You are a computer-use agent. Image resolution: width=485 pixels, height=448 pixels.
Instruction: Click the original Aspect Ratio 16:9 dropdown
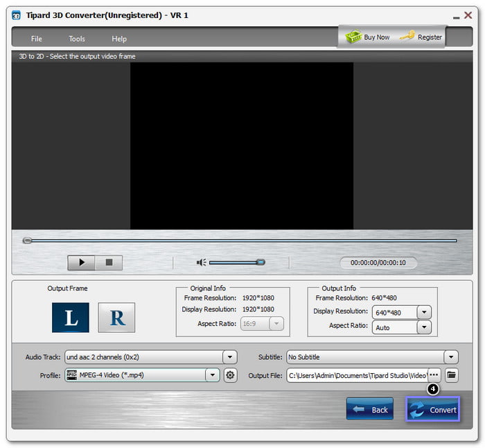pos(262,324)
